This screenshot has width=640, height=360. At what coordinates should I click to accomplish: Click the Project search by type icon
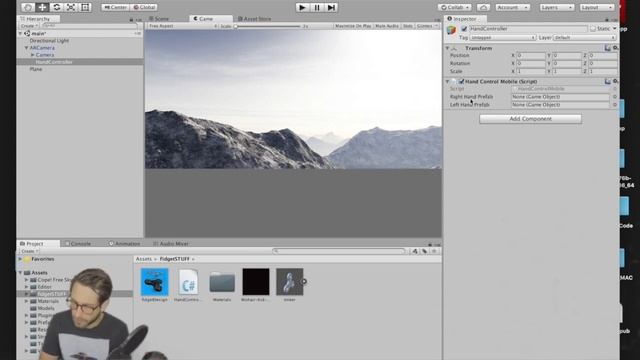[415, 251]
